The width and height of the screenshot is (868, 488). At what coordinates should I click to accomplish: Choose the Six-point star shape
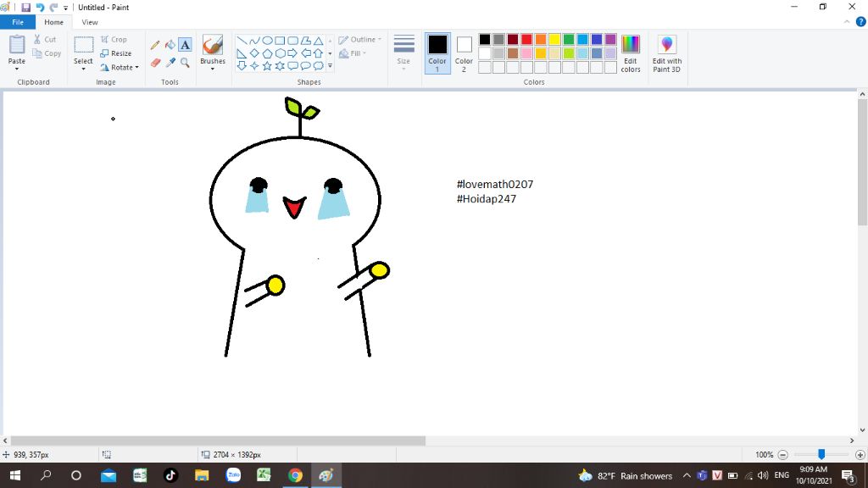[280, 66]
